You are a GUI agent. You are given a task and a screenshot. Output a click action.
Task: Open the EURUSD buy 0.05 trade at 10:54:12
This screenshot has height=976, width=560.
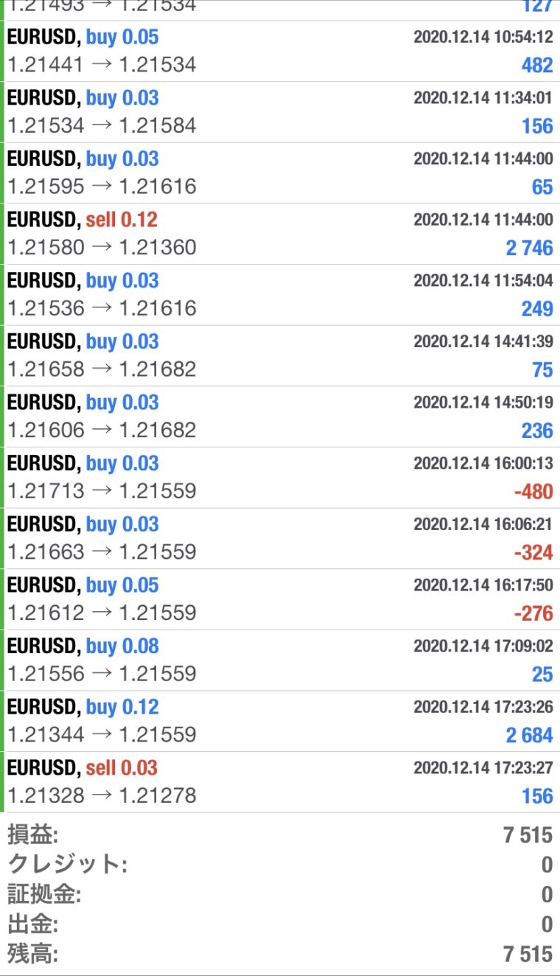click(280, 52)
